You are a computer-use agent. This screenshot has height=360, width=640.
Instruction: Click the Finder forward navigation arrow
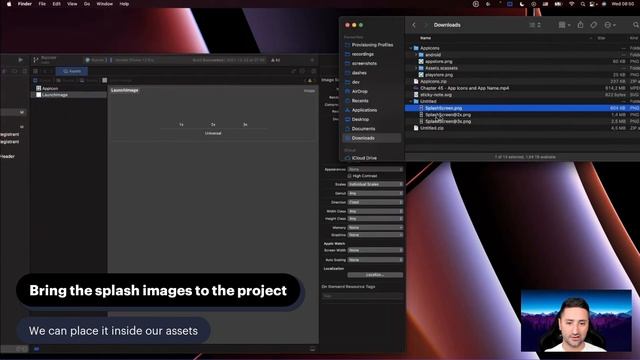tap(425, 25)
